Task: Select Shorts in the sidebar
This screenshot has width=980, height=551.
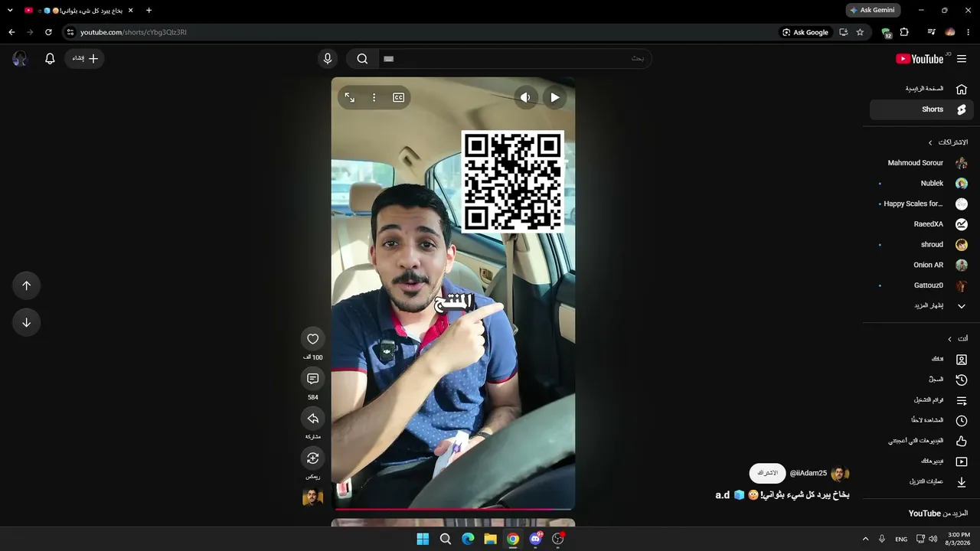Action: point(922,109)
